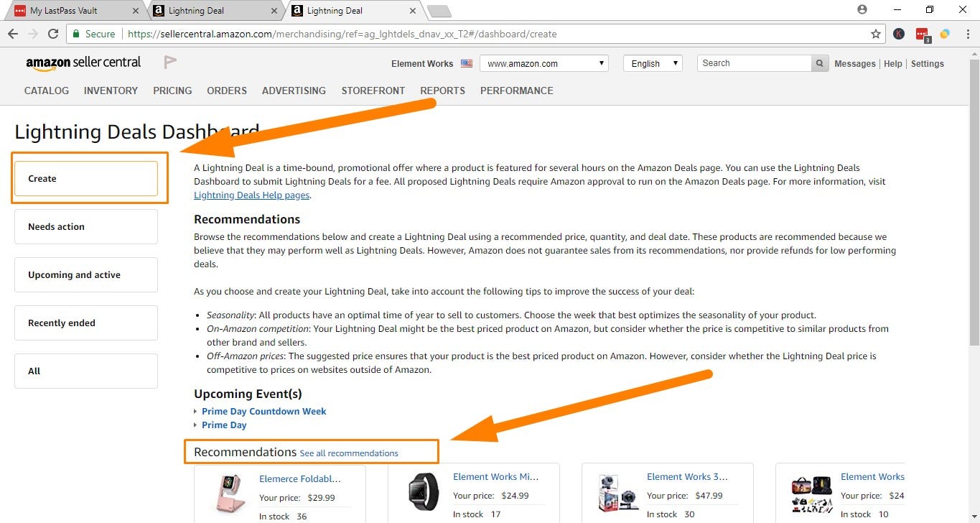Open Help link in header
The image size is (980, 523).
[x=893, y=64]
